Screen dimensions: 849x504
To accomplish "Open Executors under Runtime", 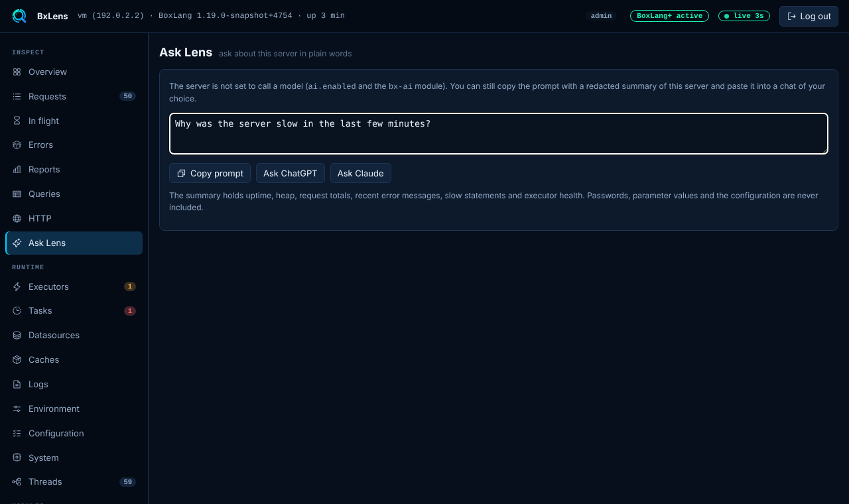I will click(x=74, y=286).
